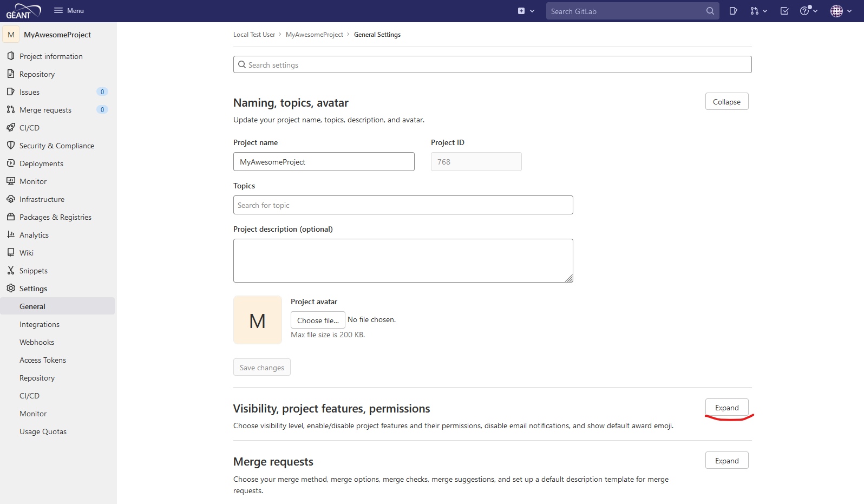Click the Monitor screen icon
This screenshot has width=864, height=504.
click(11, 181)
